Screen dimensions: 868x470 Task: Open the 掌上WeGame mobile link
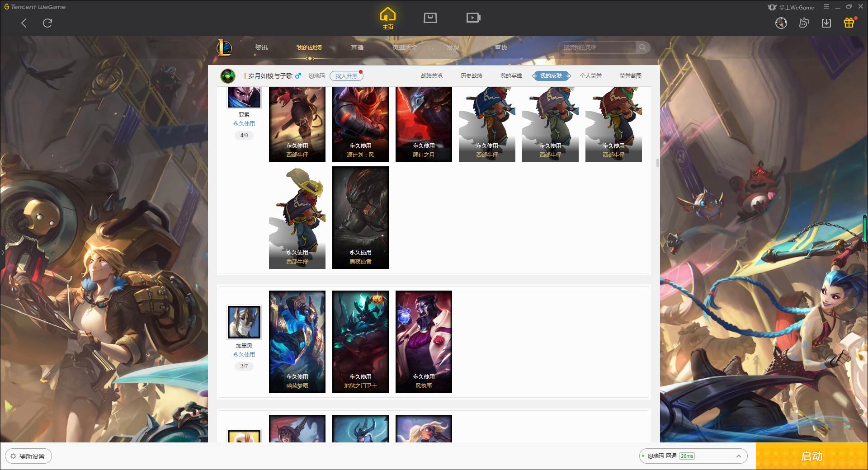791,7
